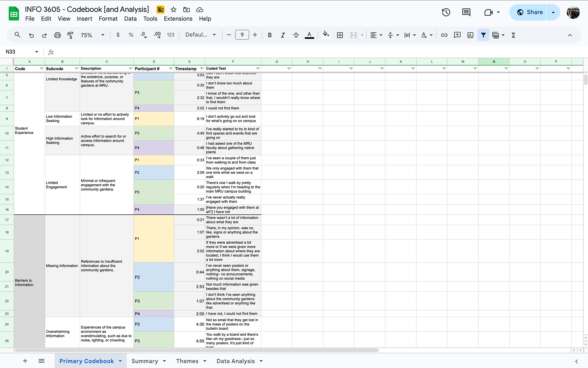Image resolution: width=588 pixels, height=368 pixels.
Task: Decrease decimal places
Action: pos(144,35)
